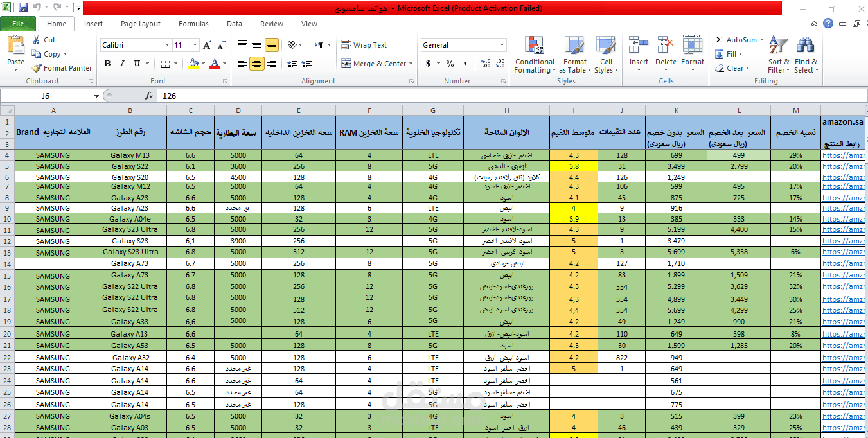This screenshot has height=438, width=868.
Task: Expand the Clear dropdown
Action: tap(748, 68)
